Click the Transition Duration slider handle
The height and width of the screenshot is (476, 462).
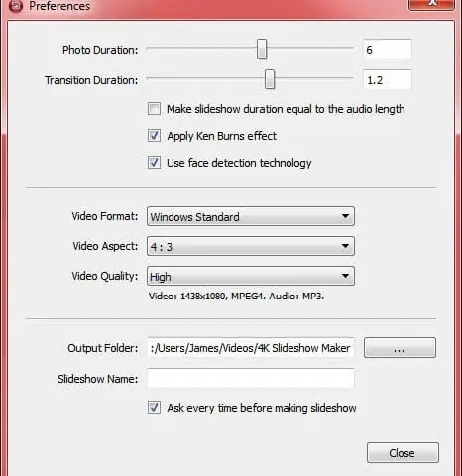coord(270,79)
